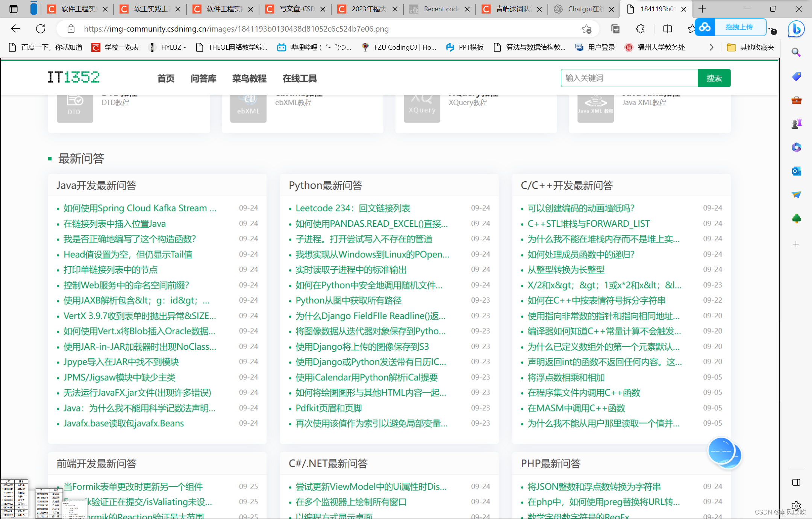
Task: Toggle split screen view icon
Action: pos(668,29)
